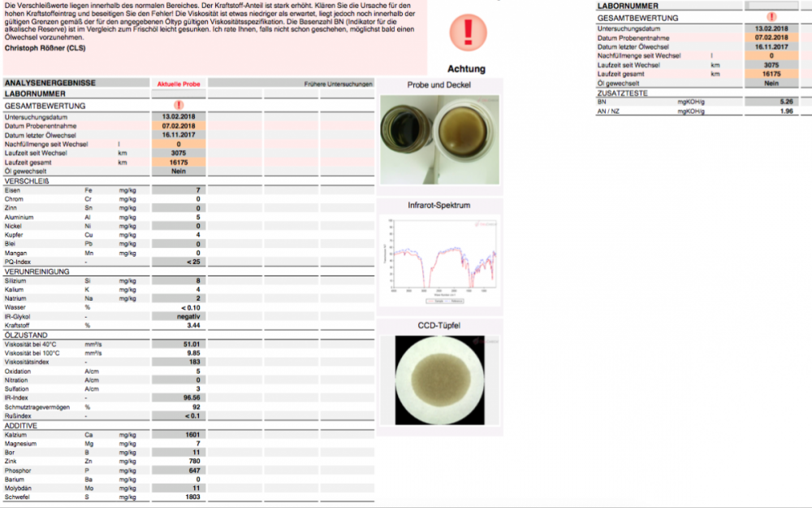The width and height of the screenshot is (812, 508).
Task: Select the Frühere Untersuchungen column header
Action: coord(339,84)
